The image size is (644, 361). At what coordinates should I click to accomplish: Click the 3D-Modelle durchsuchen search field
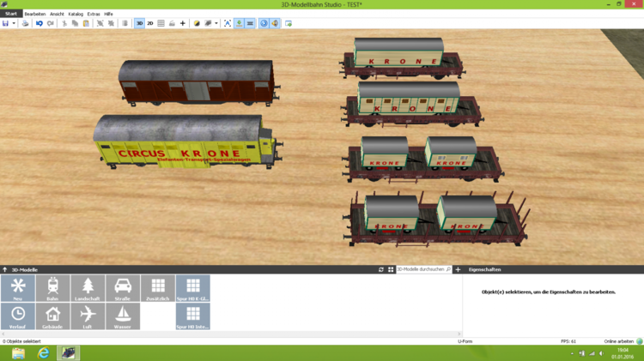tap(420, 269)
